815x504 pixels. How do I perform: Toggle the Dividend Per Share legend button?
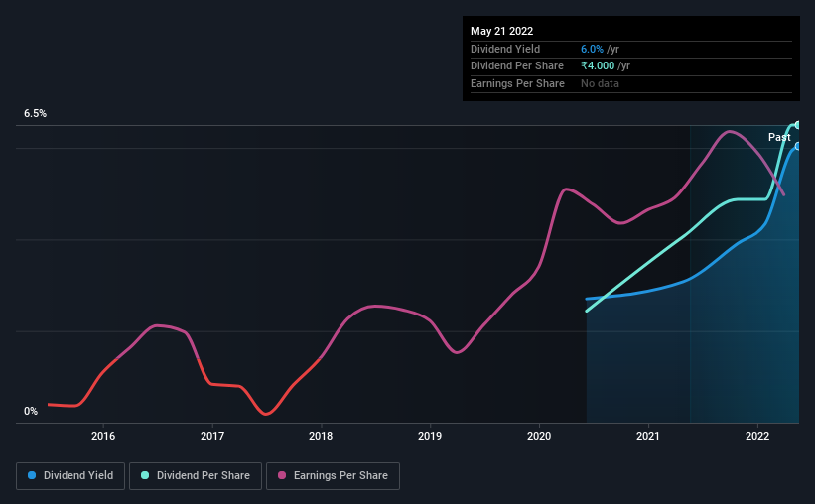[196, 476]
